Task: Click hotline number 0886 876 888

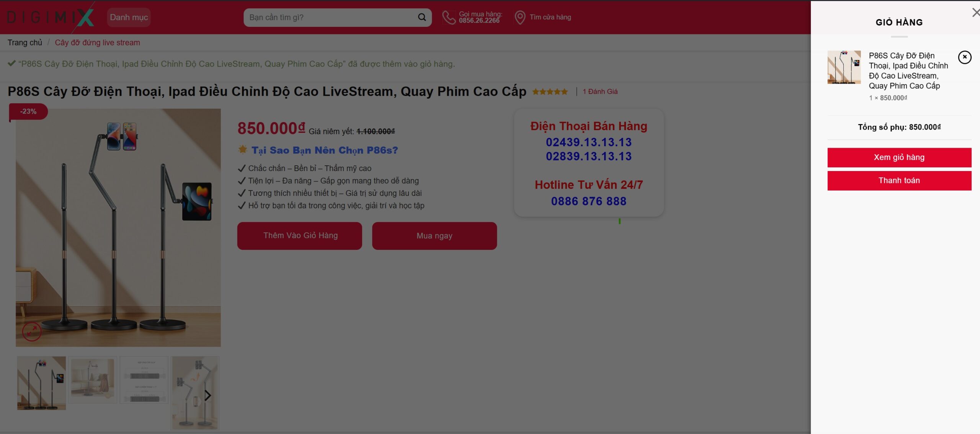Action: [x=588, y=201]
